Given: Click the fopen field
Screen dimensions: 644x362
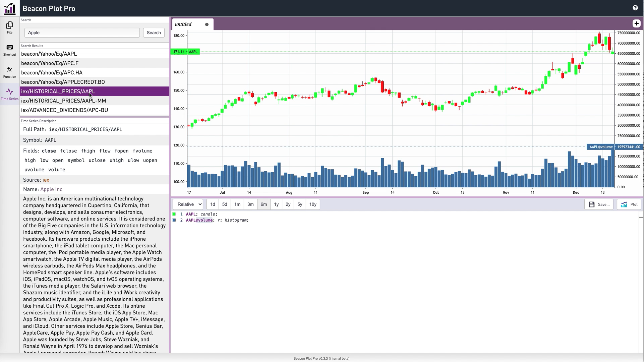Looking at the screenshot, I should point(121,151).
